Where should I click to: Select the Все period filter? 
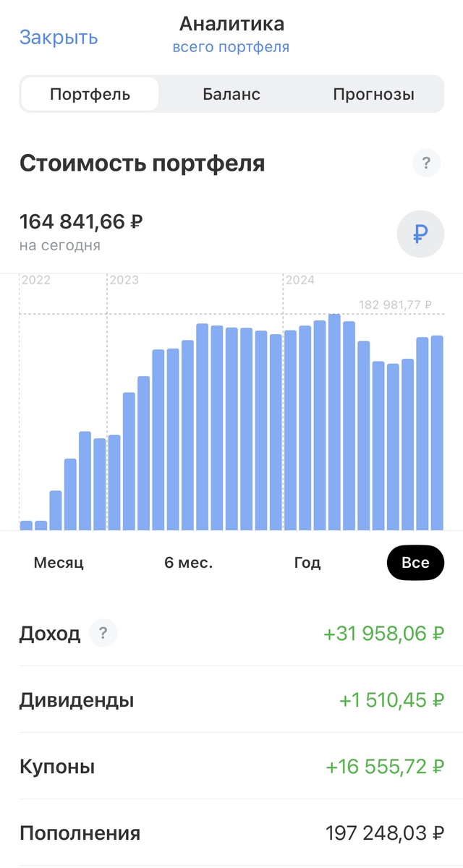pos(415,562)
